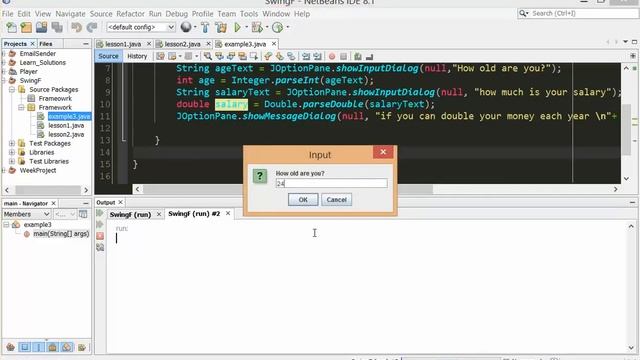This screenshot has width=640, height=360.
Task: Click the Projects panel horizontal scrollbar
Action: [47, 190]
